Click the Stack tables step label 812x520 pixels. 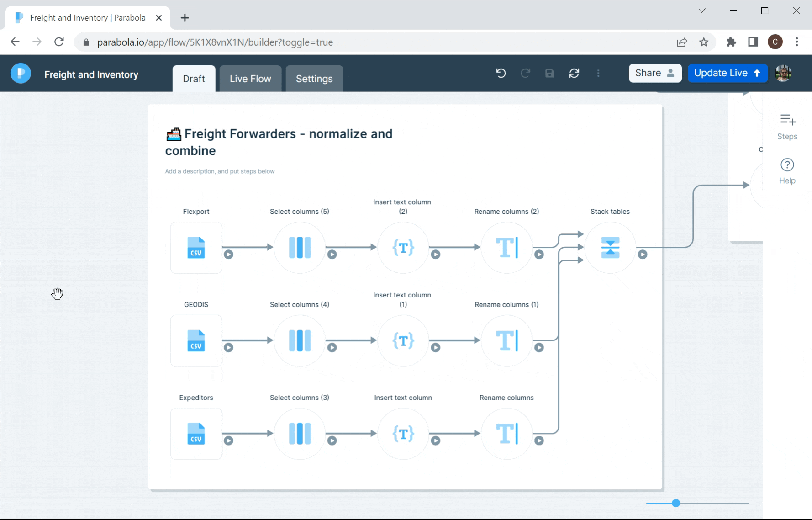(610, 212)
